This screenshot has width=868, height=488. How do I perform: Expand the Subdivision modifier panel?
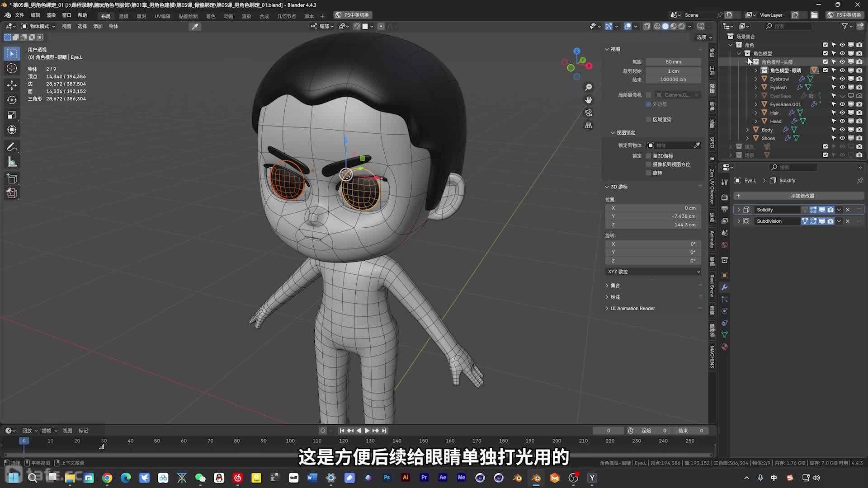pyautogui.click(x=739, y=221)
